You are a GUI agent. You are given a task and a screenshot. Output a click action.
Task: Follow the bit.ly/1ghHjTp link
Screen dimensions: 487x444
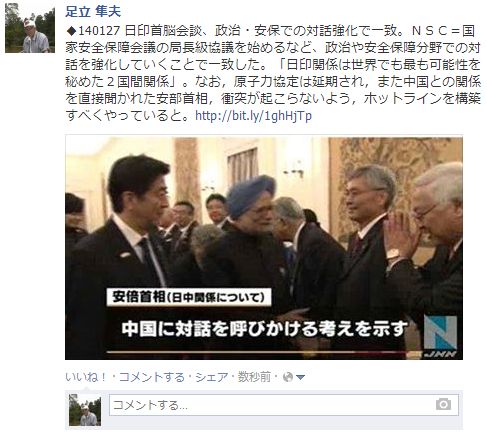click(253, 116)
